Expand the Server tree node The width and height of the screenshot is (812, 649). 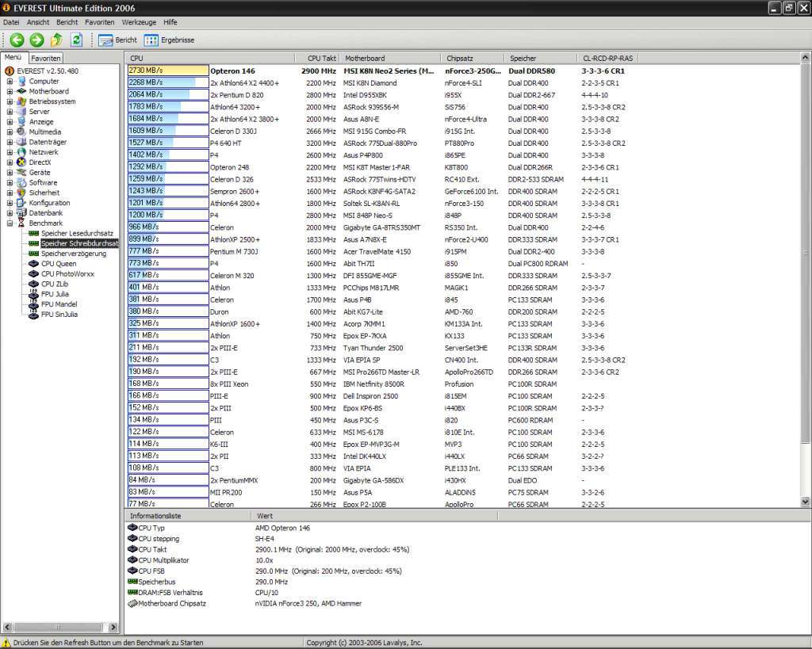[x=10, y=112]
